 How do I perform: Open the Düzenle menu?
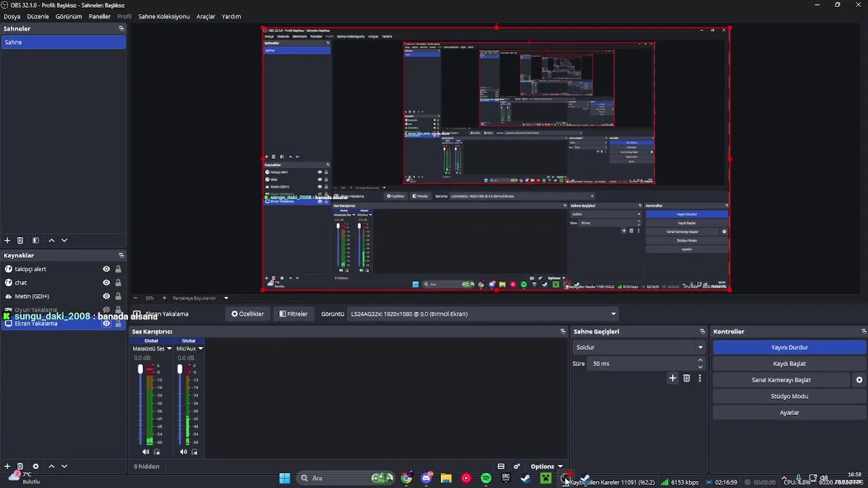pos(38,16)
